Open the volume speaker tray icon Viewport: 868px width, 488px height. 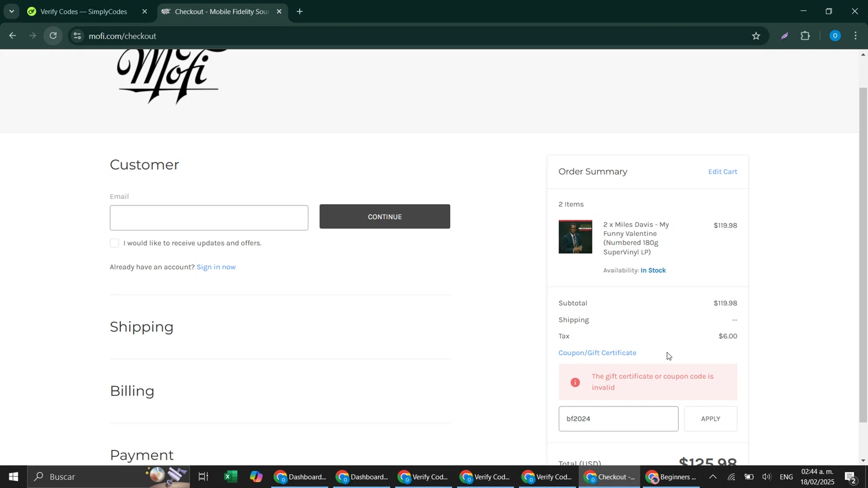pos(767,477)
